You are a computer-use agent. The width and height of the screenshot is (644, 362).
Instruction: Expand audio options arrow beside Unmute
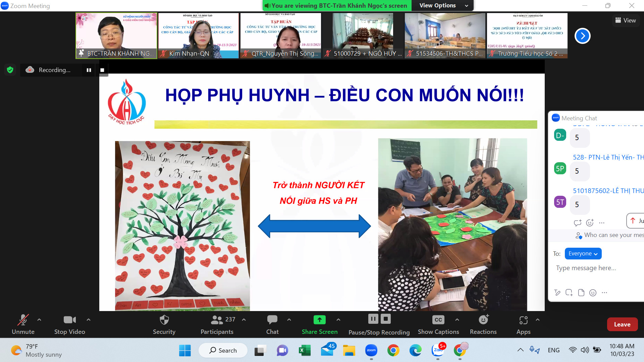tap(39, 320)
